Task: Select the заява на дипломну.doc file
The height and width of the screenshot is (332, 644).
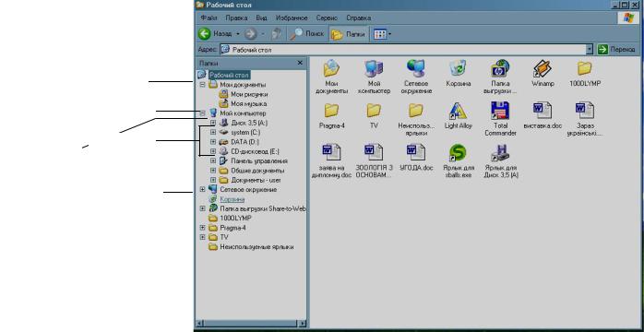Action: pos(331,153)
